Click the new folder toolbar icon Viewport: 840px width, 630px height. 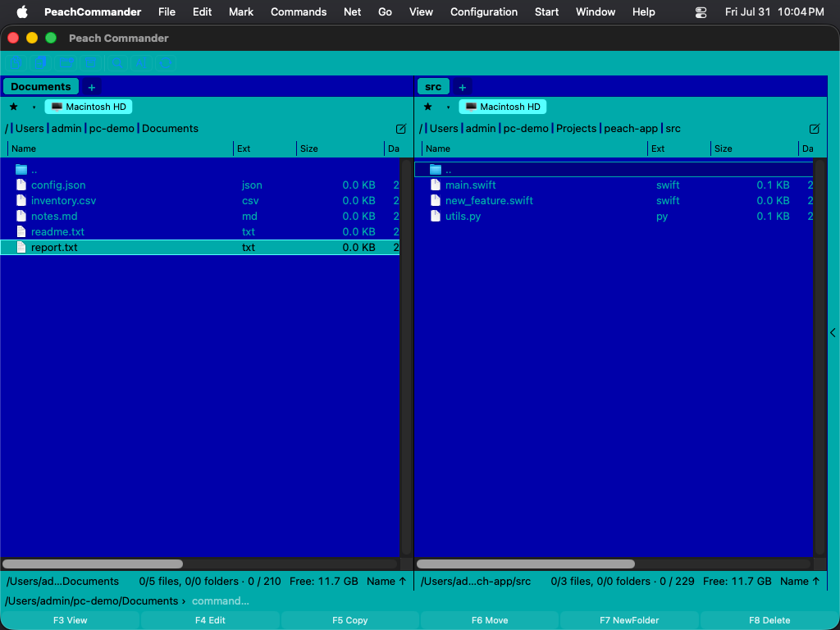tap(66, 62)
